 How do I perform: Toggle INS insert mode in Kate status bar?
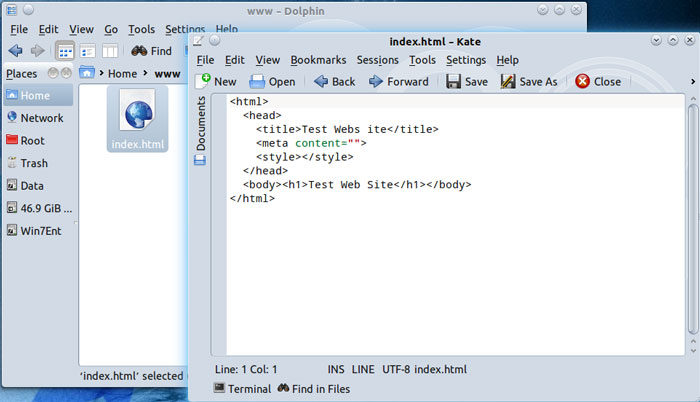point(336,369)
